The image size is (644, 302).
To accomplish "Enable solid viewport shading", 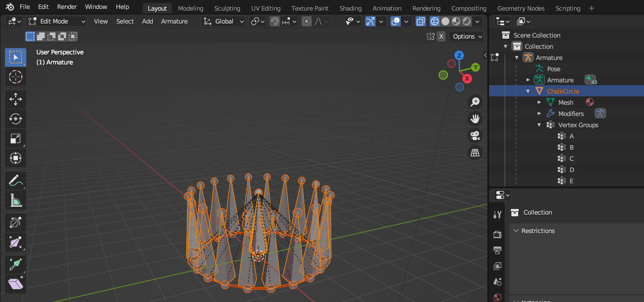I will pyautogui.click(x=445, y=21).
